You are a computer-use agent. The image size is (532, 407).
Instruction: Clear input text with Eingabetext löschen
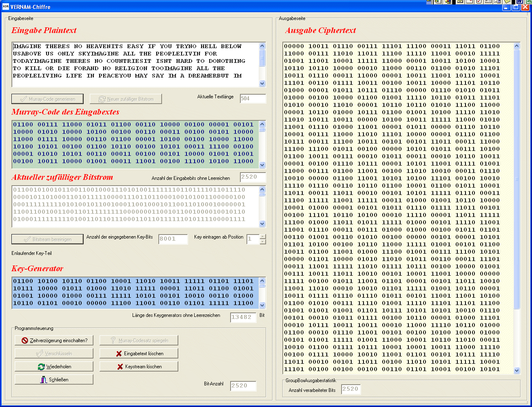(139, 354)
